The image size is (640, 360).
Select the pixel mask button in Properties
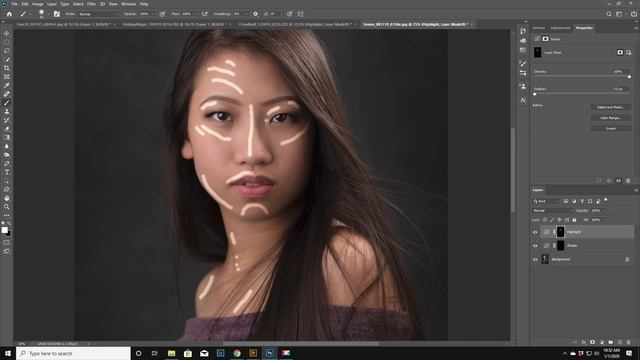[x=620, y=52]
